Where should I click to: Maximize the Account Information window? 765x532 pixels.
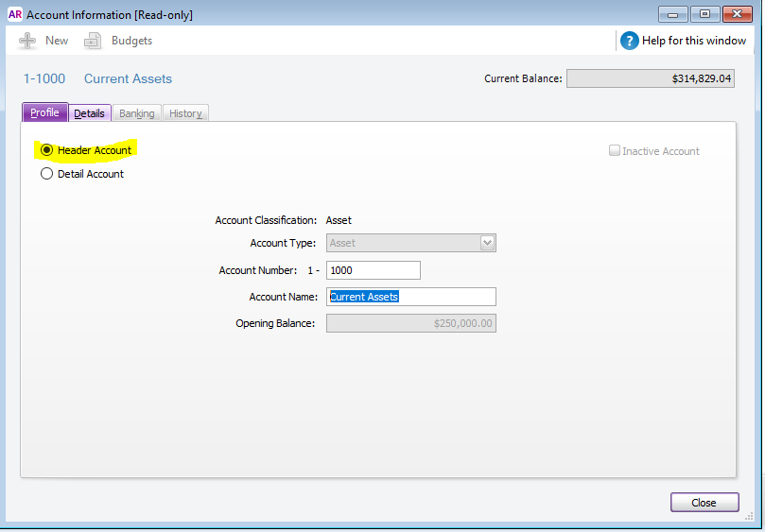click(704, 14)
